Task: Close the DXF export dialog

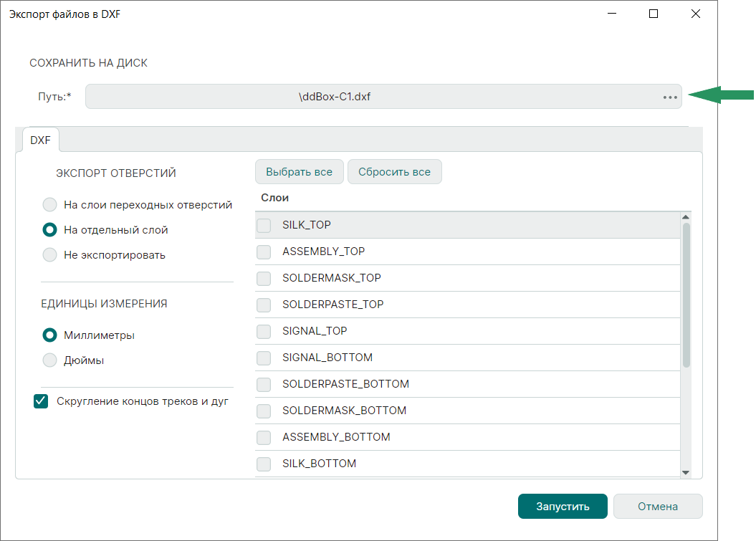Action: click(695, 14)
